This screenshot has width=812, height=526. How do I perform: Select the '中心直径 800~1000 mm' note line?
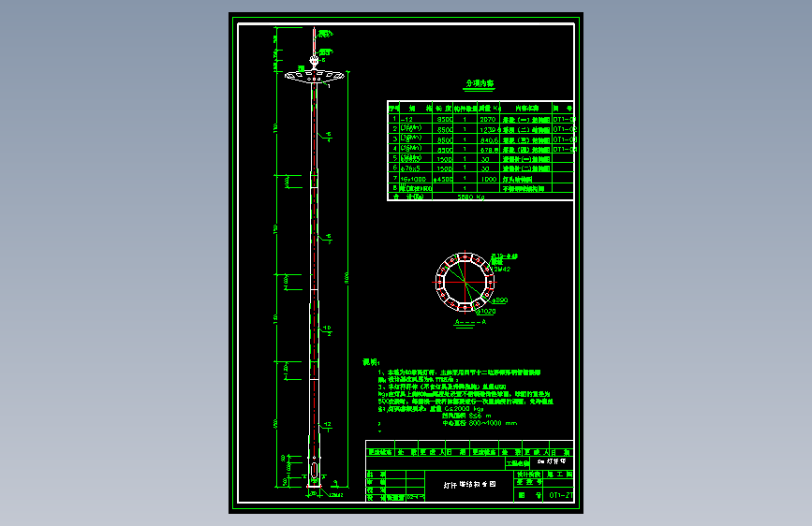tap(480, 423)
